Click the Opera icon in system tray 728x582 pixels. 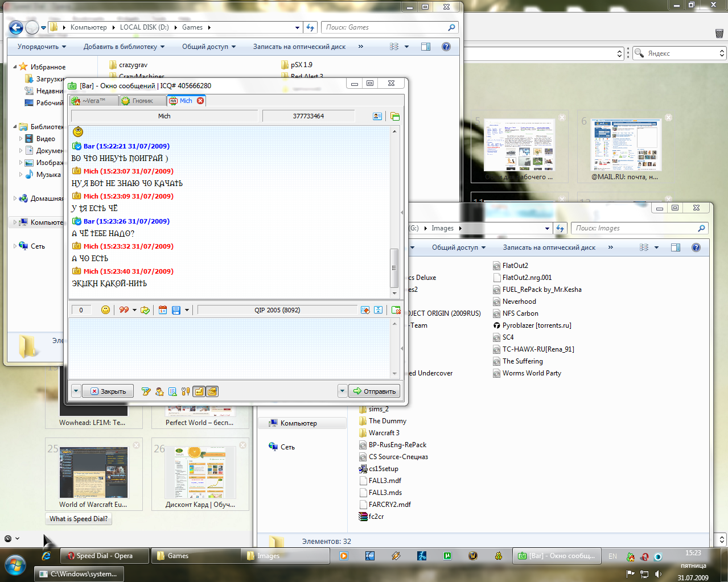(x=644, y=556)
